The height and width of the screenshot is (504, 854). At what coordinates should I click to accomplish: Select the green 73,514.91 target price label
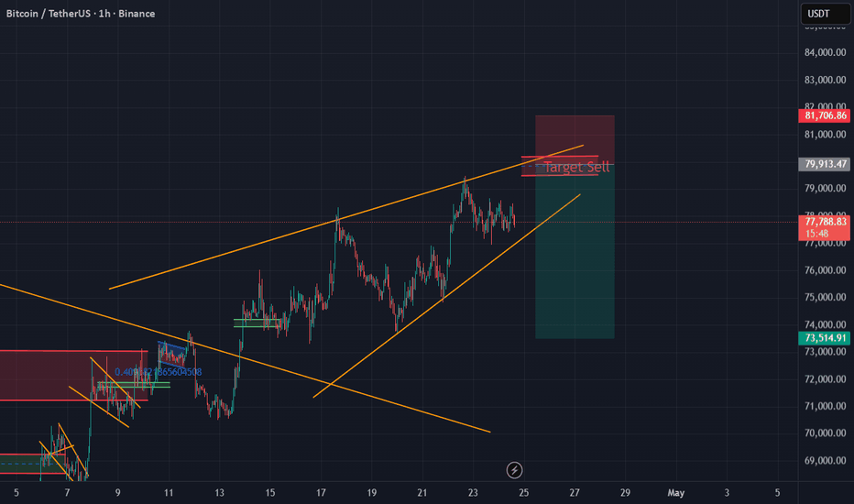824,338
